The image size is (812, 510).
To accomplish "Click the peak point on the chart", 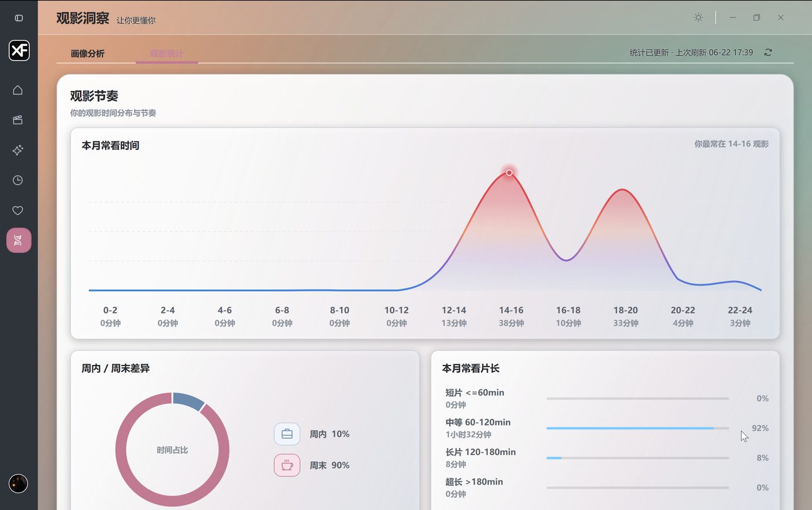I will click(509, 172).
